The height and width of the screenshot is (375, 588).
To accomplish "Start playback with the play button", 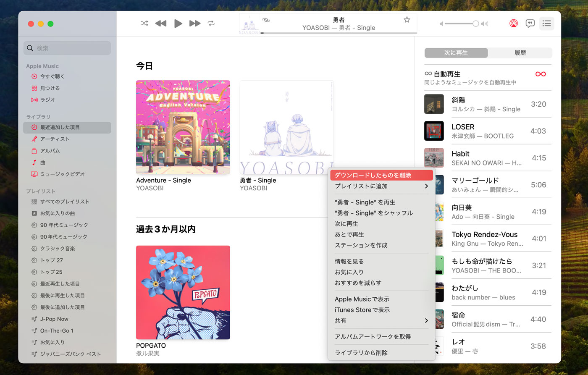I will (x=178, y=24).
